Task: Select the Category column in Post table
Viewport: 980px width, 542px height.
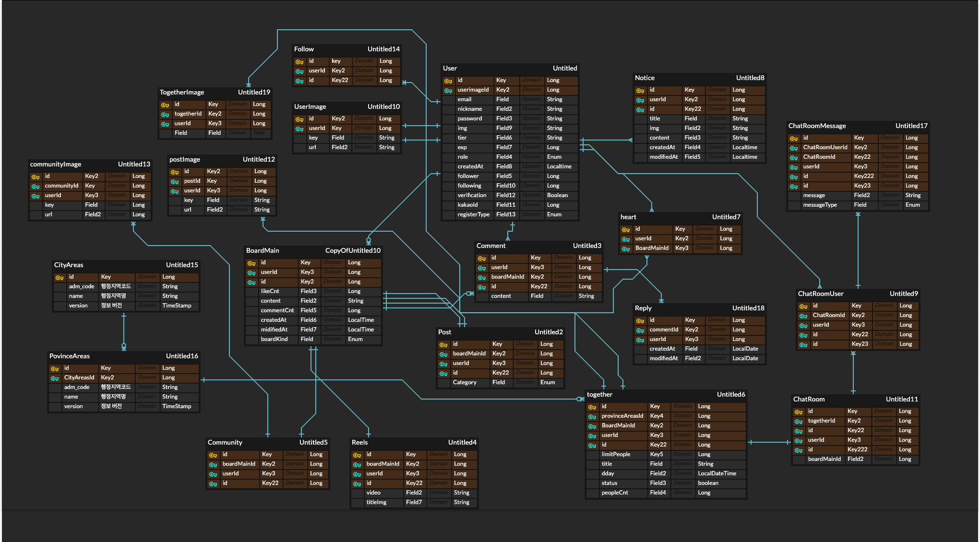Action: pyautogui.click(x=464, y=382)
